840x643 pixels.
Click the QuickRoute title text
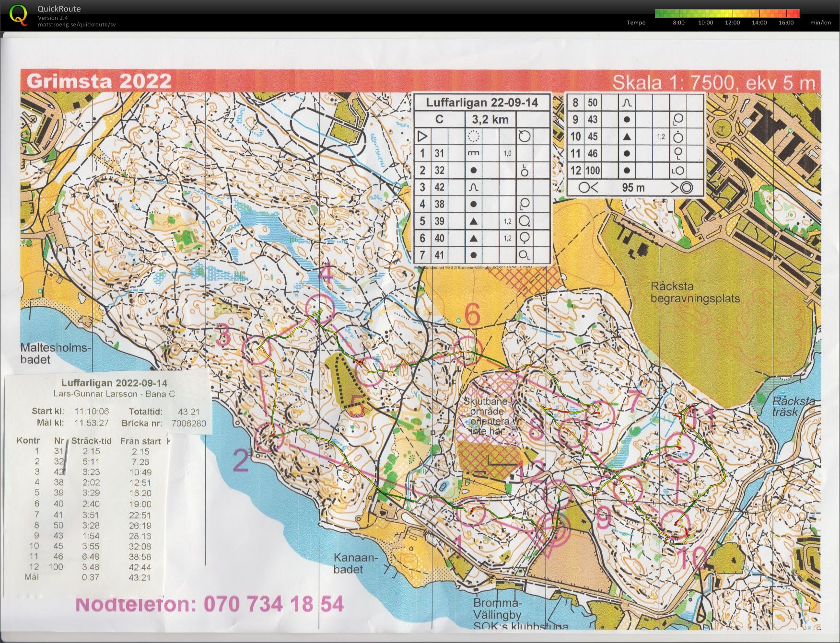59,9
